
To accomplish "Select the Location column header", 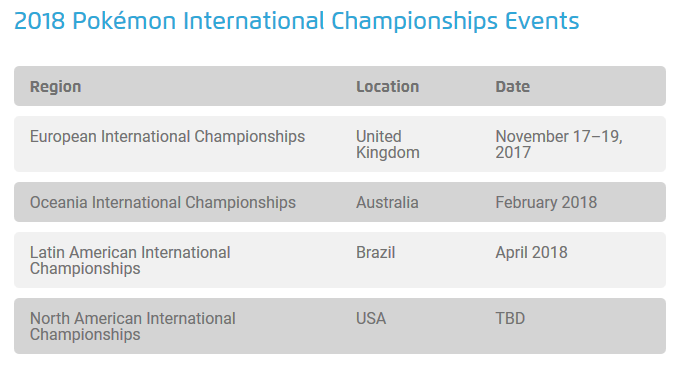I will [387, 87].
